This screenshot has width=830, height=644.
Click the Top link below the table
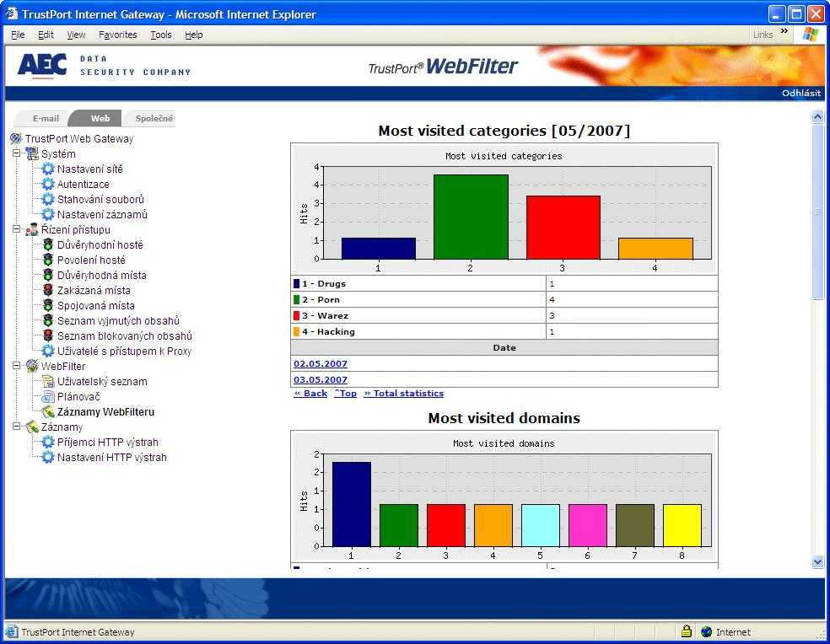tap(346, 393)
